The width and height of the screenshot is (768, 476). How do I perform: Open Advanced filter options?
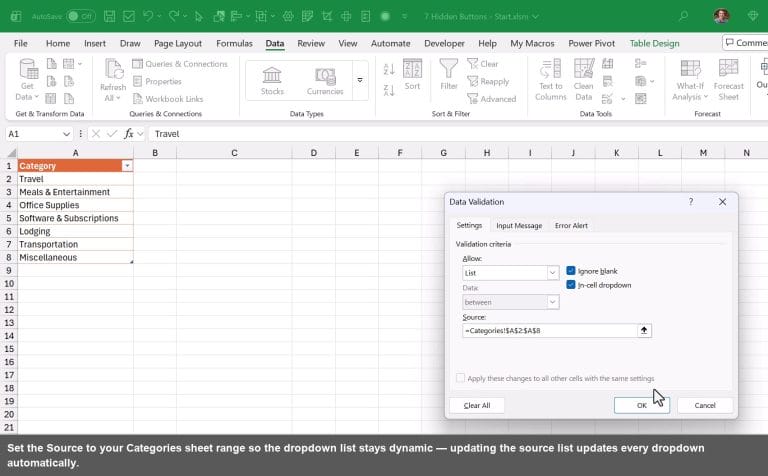point(492,99)
